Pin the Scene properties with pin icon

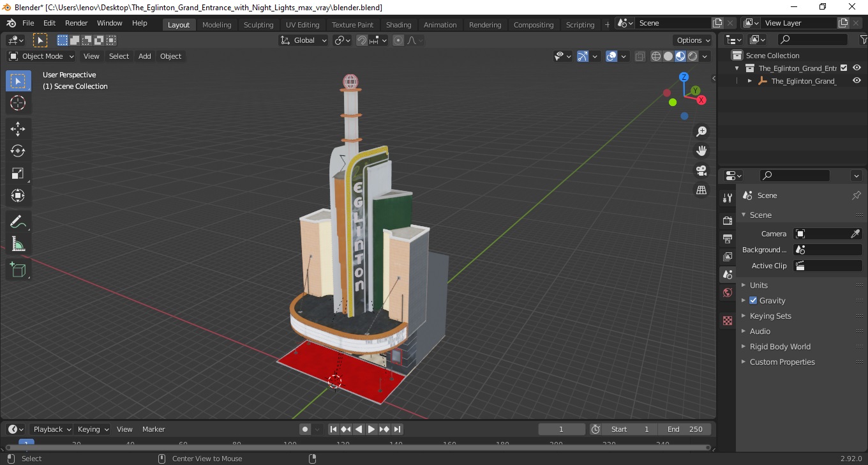pyautogui.click(x=857, y=195)
